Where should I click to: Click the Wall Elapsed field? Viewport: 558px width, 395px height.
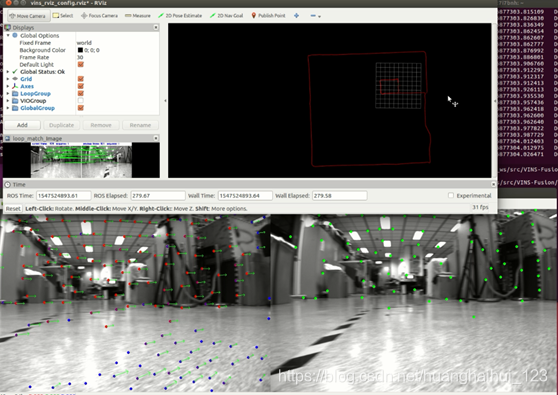point(339,196)
